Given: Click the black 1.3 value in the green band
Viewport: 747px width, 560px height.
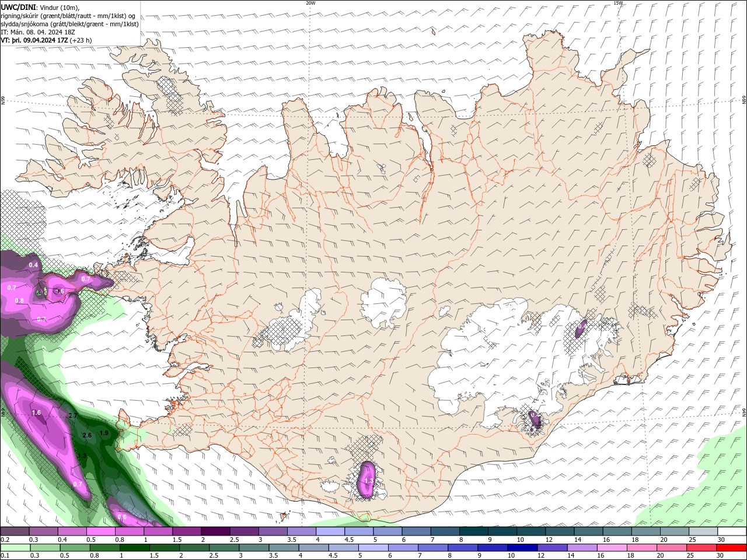Looking at the screenshot, I should coord(82,455).
